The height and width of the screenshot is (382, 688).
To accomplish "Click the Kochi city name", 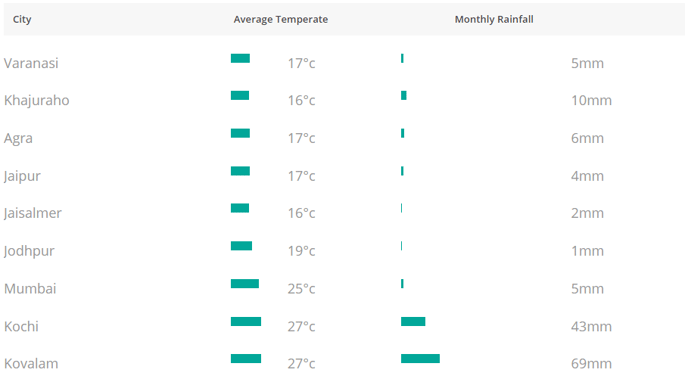I will pyautogui.click(x=22, y=326).
